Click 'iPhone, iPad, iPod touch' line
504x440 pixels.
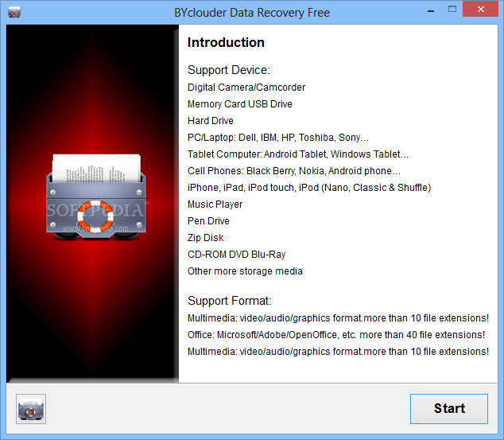pyautogui.click(x=309, y=188)
